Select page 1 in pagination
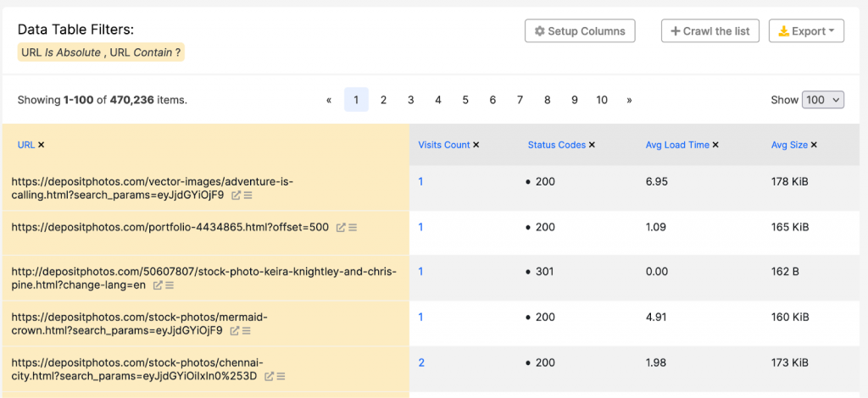 (x=357, y=100)
